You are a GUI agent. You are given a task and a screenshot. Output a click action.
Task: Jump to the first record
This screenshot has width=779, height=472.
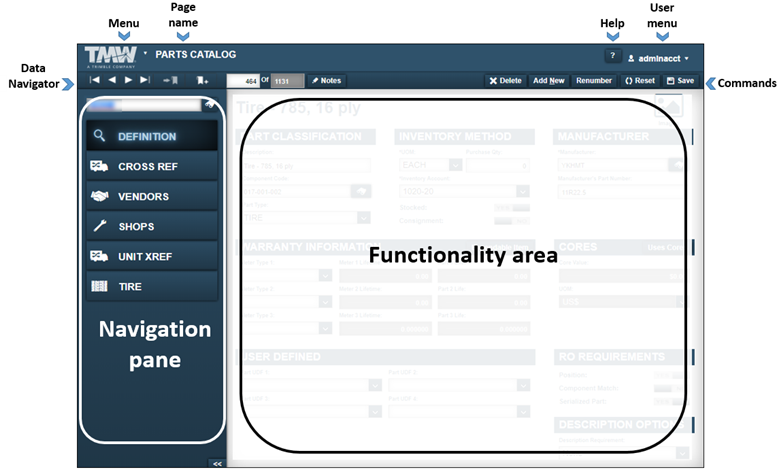tap(94, 80)
